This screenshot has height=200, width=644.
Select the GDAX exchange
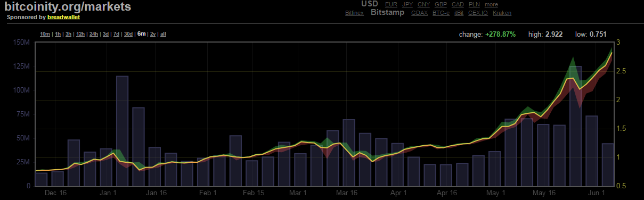pyautogui.click(x=420, y=13)
